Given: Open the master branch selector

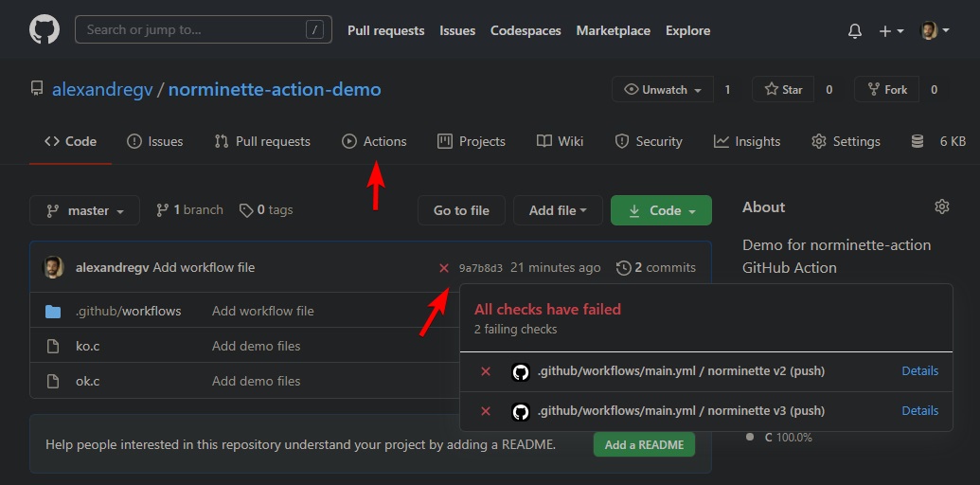Looking at the screenshot, I should pos(84,210).
